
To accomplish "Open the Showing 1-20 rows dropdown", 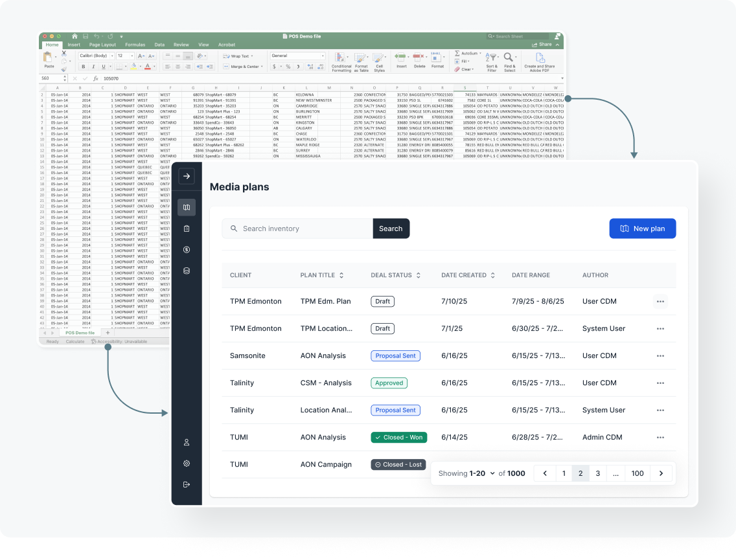I will 467,473.
